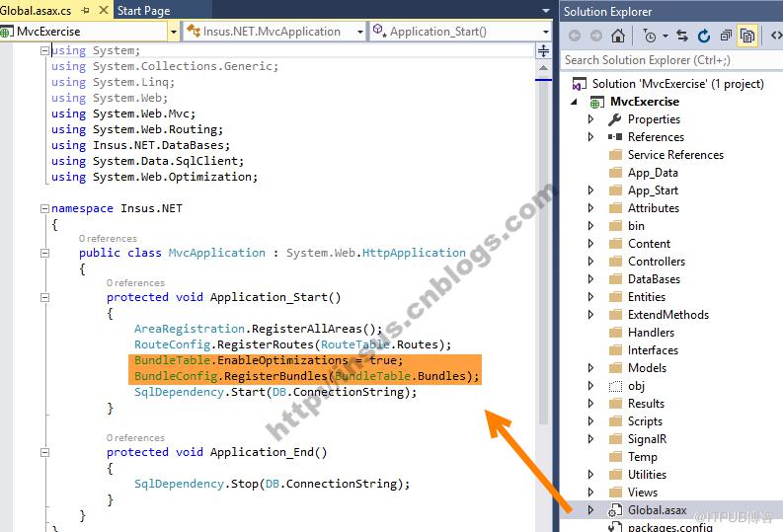Collapse the MvcApplication class block
This screenshot has width=783, height=532.
(x=44, y=253)
